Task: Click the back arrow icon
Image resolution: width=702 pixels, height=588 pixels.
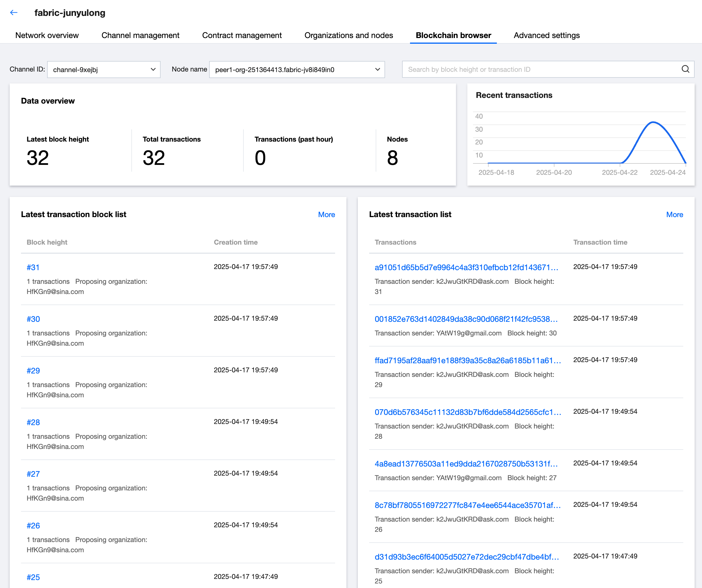Action: [x=14, y=13]
